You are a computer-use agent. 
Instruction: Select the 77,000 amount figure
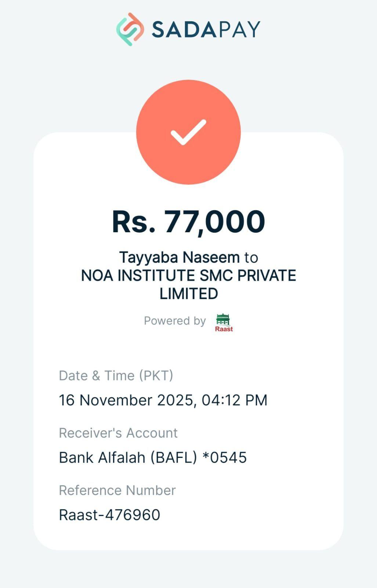(x=214, y=222)
